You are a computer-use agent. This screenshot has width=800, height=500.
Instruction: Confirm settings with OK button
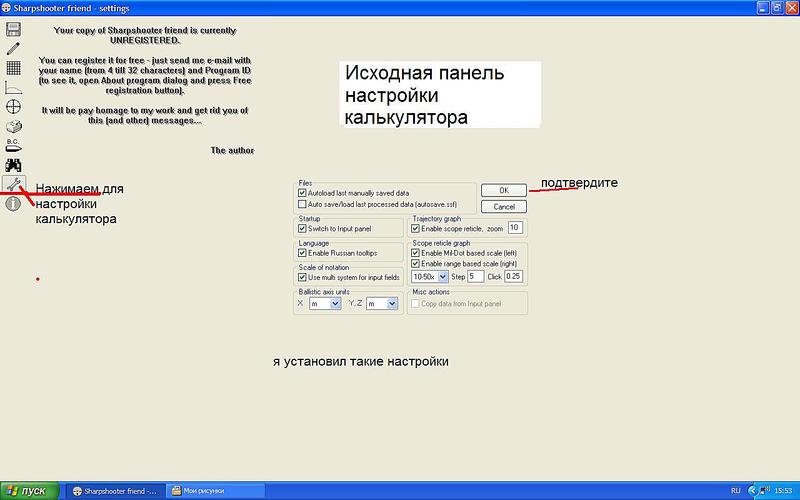coord(504,190)
